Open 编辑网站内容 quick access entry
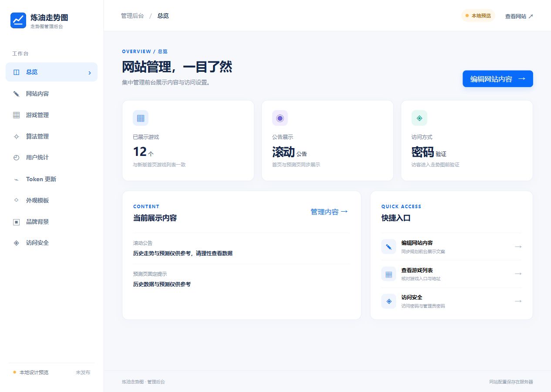The width and height of the screenshot is (551, 392). [x=451, y=247]
